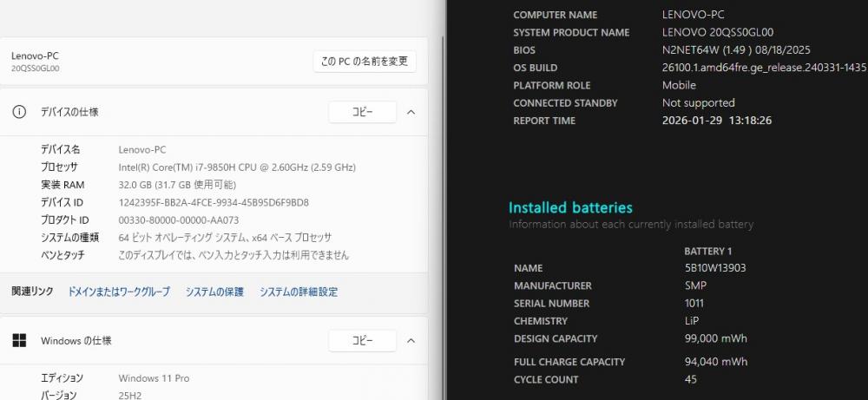Select the Lenovo-PC heading in Settings
The width and height of the screenshot is (868, 400).
coord(35,56)
